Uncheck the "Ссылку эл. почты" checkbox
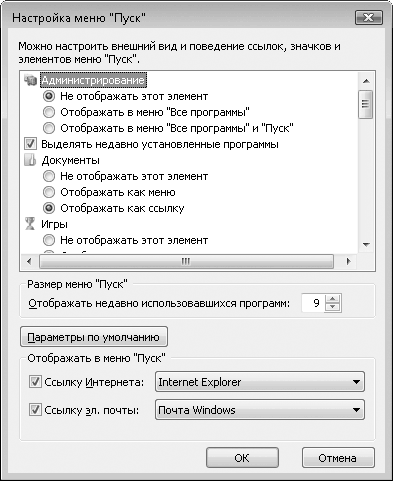This screenshot has height=481, width=393. pos(35,410)
